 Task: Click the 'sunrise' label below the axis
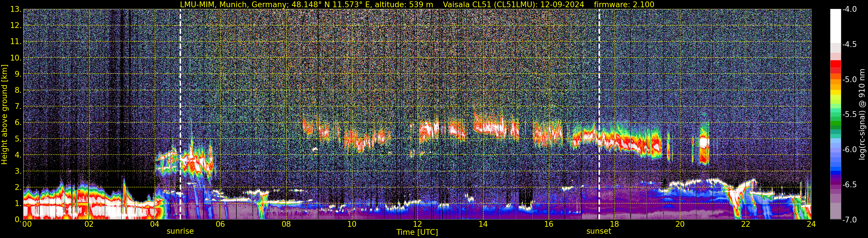(180, 231)
